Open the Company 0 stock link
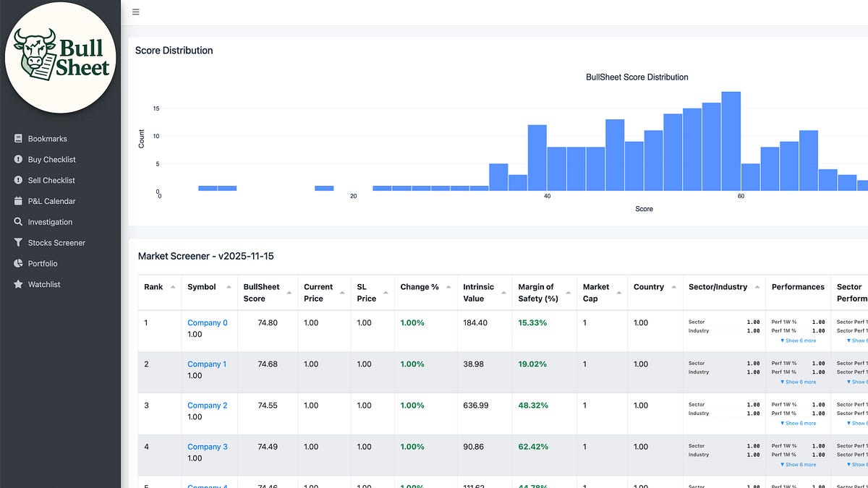 [x=208, y=322]
